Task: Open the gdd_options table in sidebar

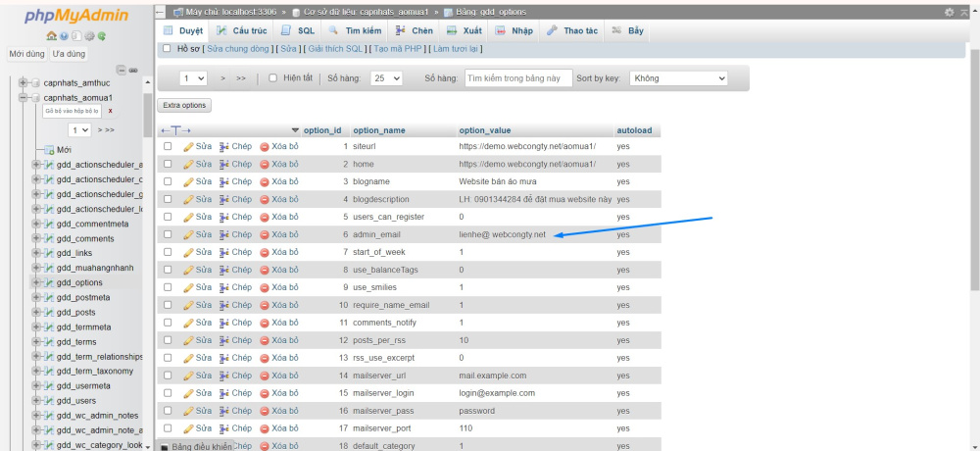Action: tap(79, 282)
